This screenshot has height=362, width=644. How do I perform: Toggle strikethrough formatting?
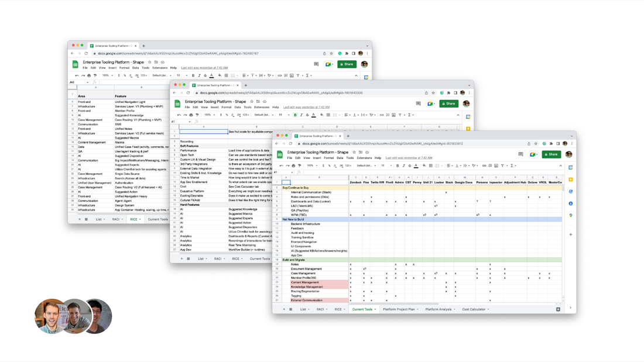pyautogui.click(x=409, y=165)
